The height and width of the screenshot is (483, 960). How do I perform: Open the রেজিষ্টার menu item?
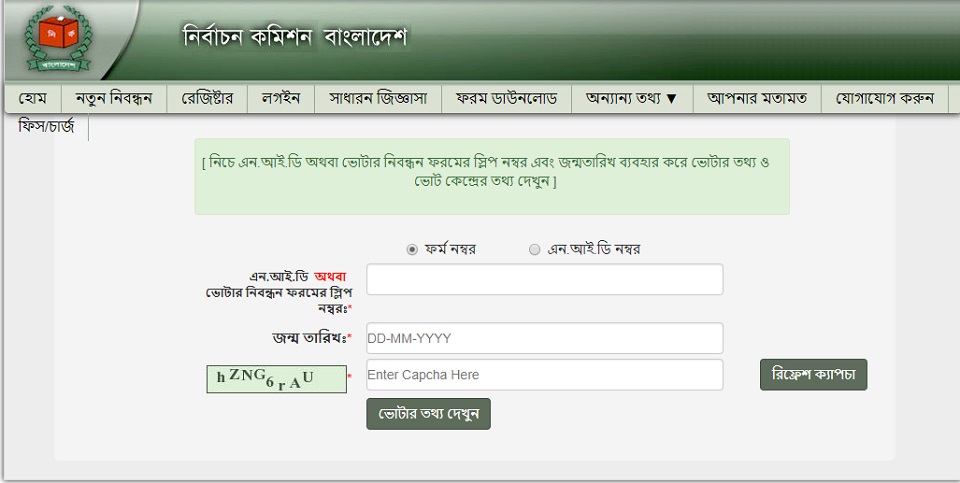207,98
